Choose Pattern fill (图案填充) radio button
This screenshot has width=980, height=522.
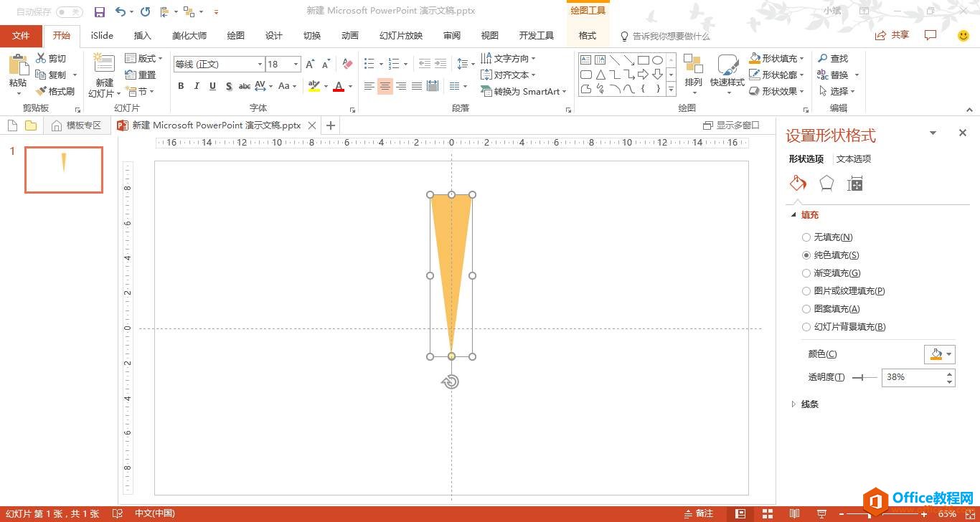806,309
